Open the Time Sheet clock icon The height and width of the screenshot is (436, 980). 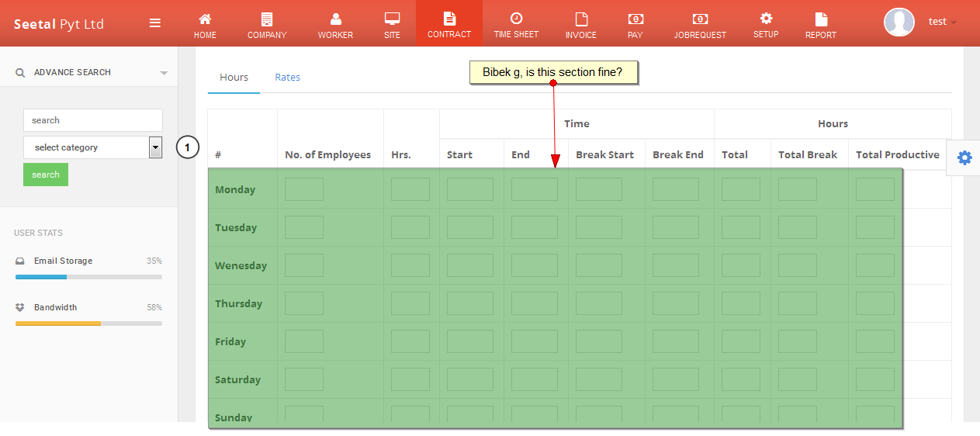click(x=516, y=19)
